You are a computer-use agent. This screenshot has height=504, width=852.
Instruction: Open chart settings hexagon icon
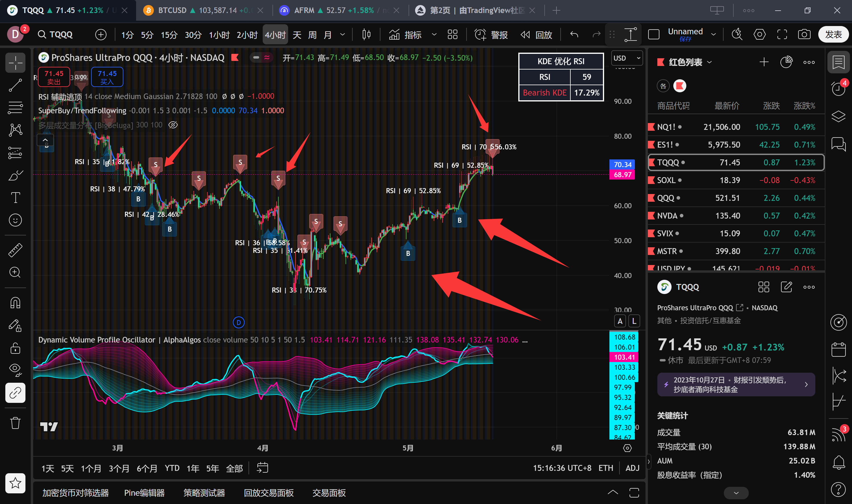(x=759, y=34)
